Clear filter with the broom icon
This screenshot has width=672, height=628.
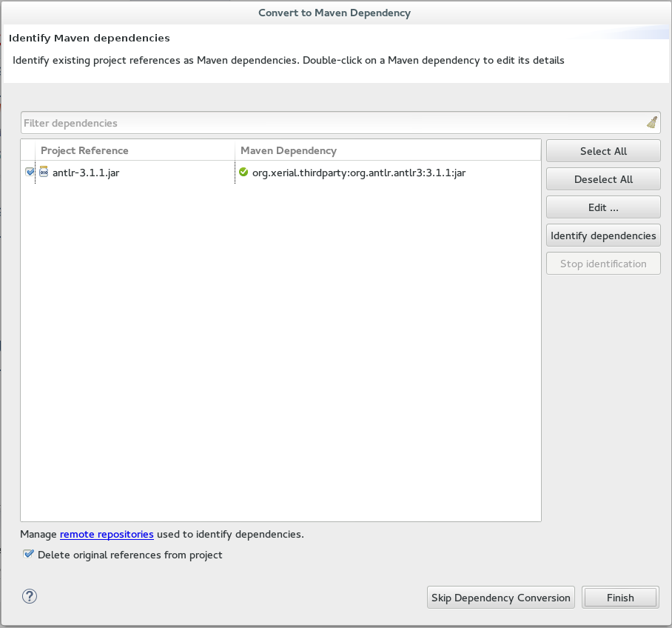tap(652, 123)
